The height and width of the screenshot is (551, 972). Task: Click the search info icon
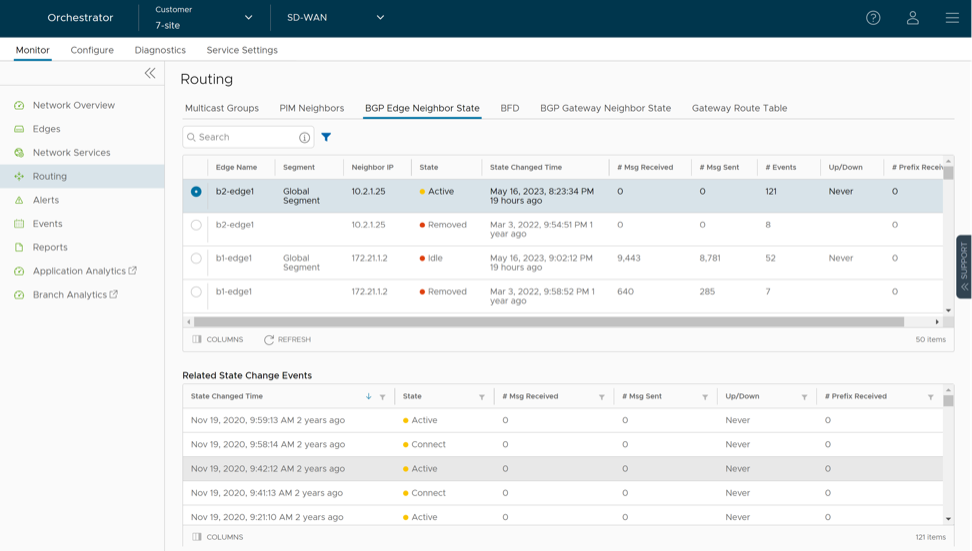tap(304, 137)
